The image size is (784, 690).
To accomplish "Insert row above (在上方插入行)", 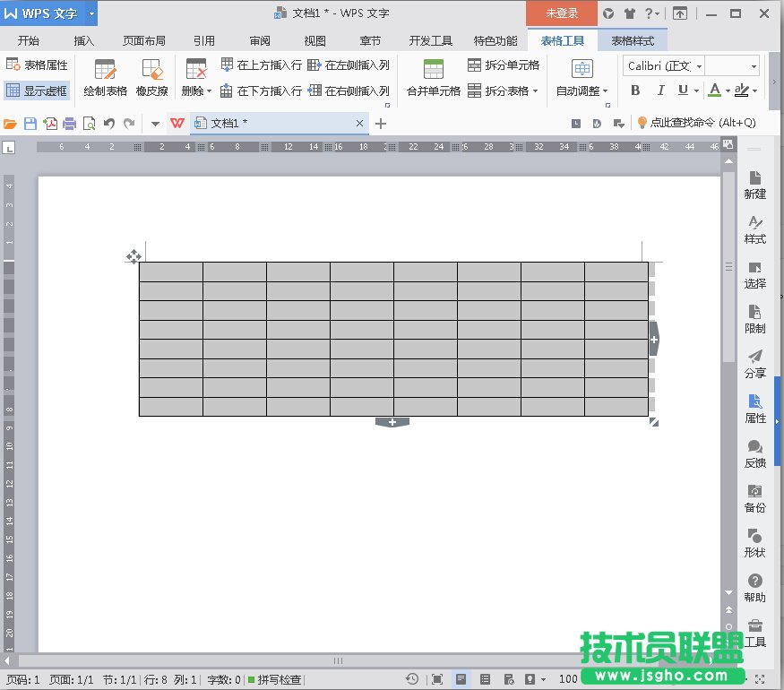I will coord(261,65).
